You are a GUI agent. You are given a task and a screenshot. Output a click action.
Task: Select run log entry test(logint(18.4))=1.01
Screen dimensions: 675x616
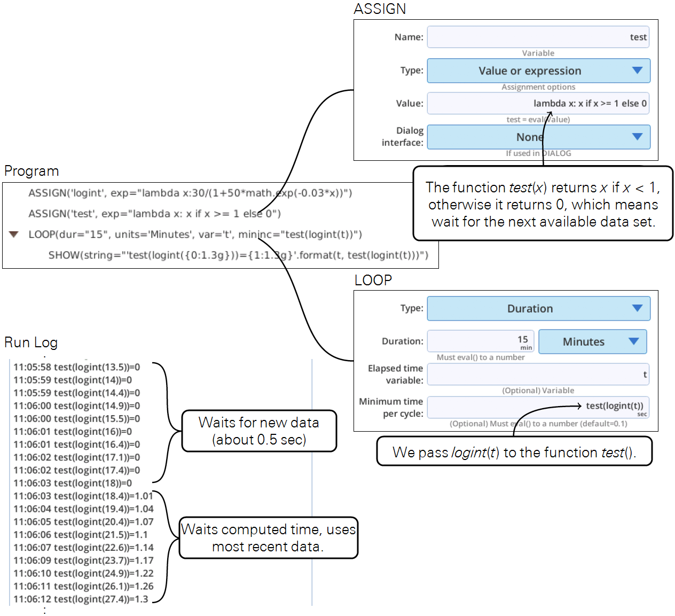83,496
